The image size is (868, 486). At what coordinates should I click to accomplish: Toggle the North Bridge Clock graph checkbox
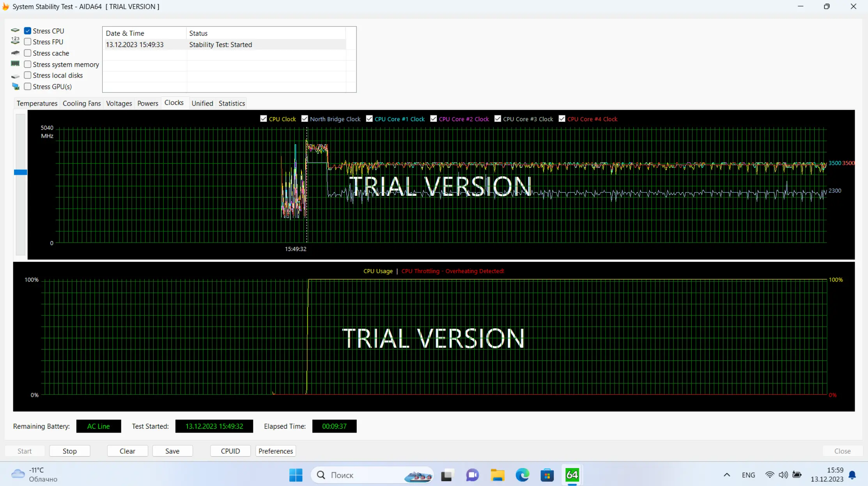click(x=305, y=119)
